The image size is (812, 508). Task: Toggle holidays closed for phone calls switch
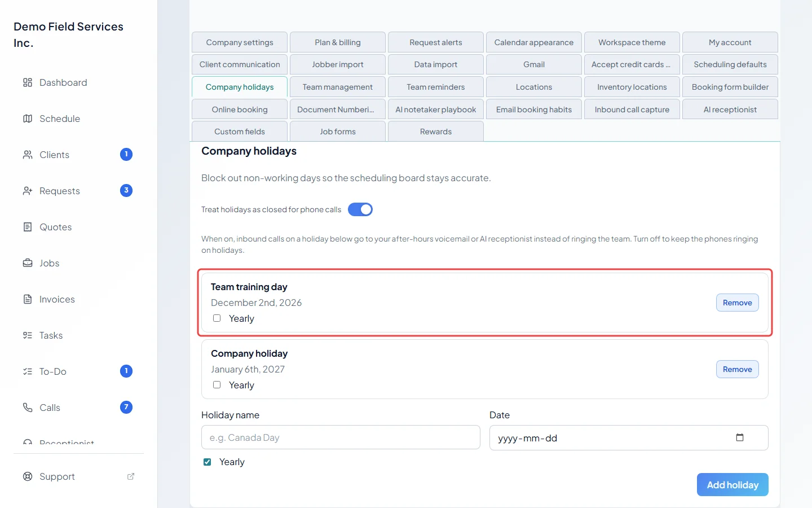(360, 209)
